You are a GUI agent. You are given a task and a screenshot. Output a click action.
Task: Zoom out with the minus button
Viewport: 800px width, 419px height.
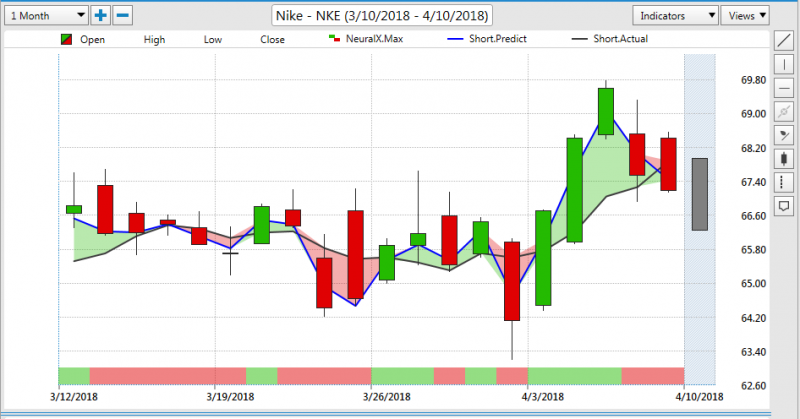pos(122,15)
